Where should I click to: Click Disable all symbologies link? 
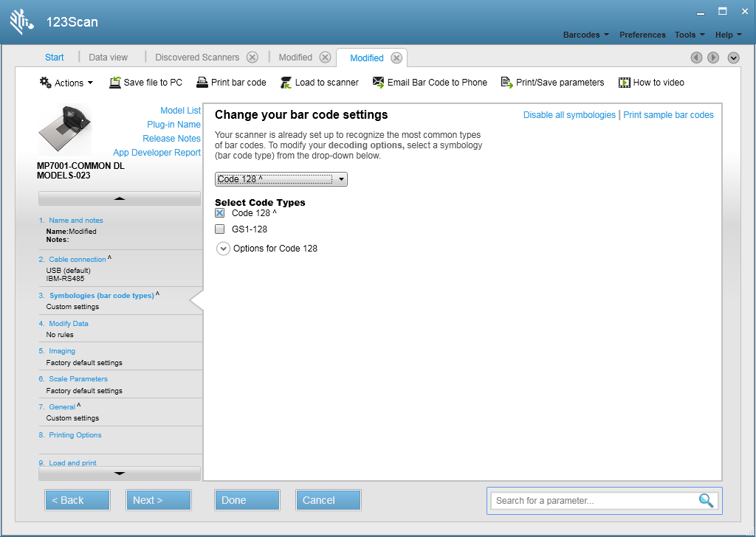[568, 115]
